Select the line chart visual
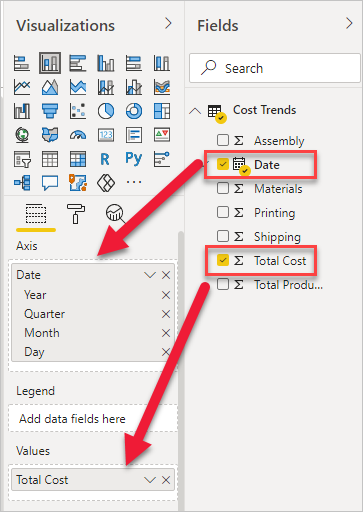This screenshot has height=512, width=363. point(22,87)
